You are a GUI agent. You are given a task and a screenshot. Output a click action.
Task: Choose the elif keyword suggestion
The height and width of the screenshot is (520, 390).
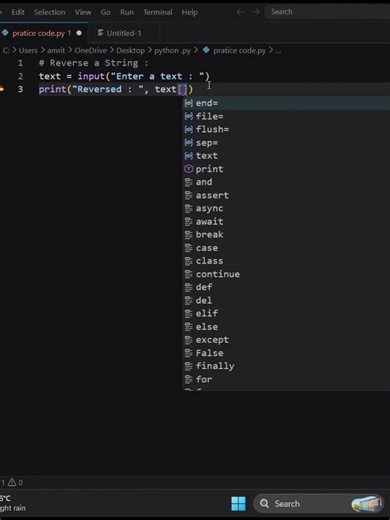point(286,313)
